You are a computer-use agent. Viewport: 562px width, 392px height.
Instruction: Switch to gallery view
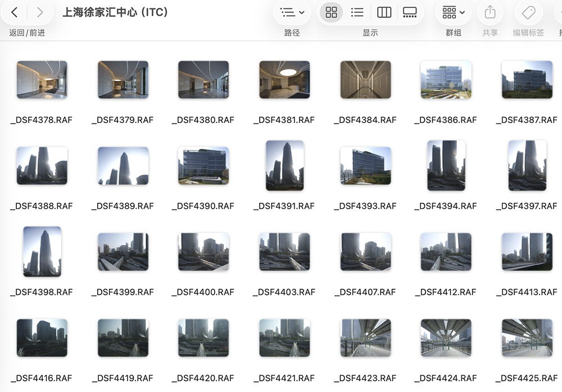point(410,12)
